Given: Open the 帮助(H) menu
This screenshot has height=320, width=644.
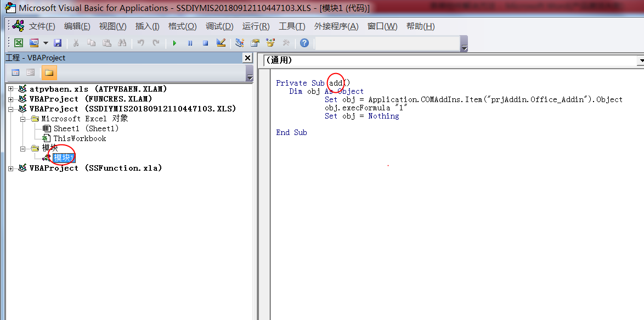Looking at the screenshot, I should coord(421,26).
